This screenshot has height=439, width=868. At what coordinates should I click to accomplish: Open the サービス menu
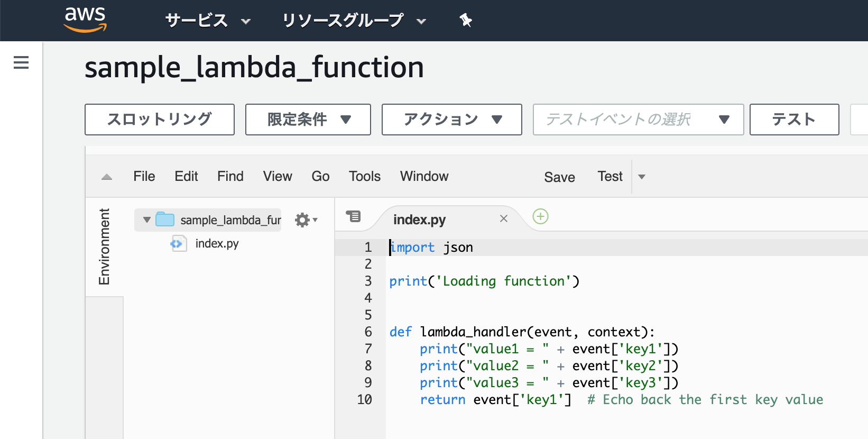pos(208,21)
